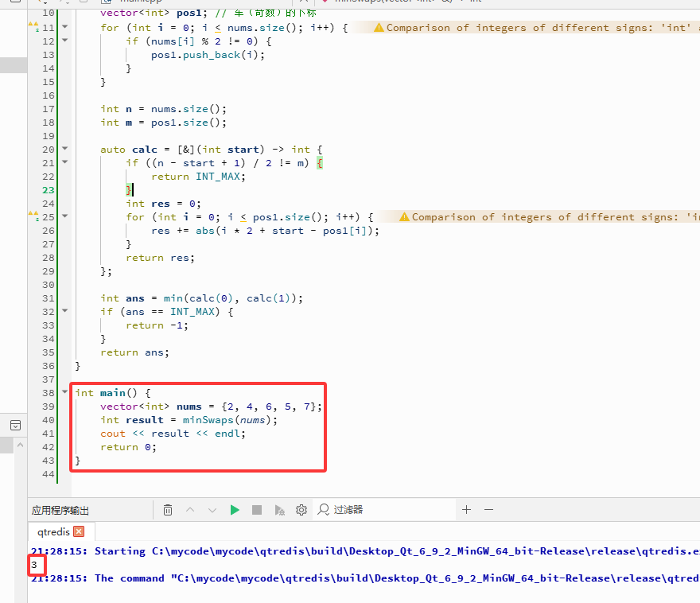Click 'pos1.push_back(i);' on line 13

[208, 55]
